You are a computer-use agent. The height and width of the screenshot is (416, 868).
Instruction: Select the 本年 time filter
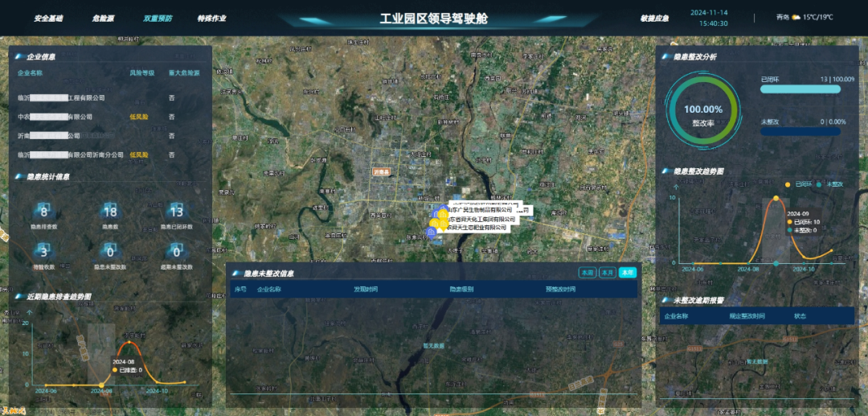point(627,273)
